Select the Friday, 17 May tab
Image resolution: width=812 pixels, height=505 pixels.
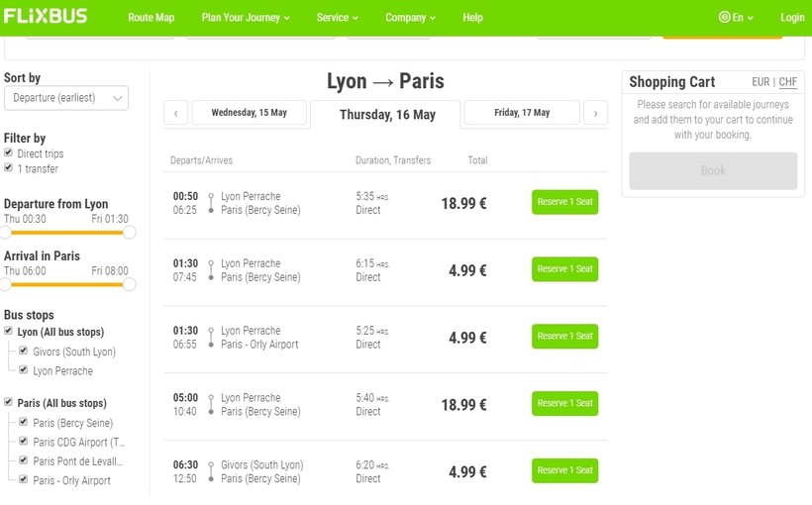tap(522, 113)
